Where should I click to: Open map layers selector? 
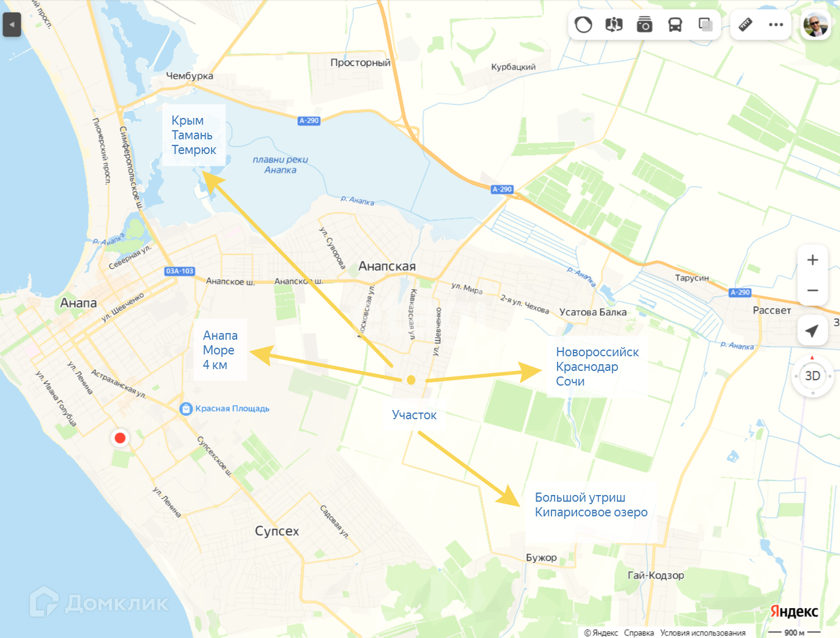(x=706, y=24)
